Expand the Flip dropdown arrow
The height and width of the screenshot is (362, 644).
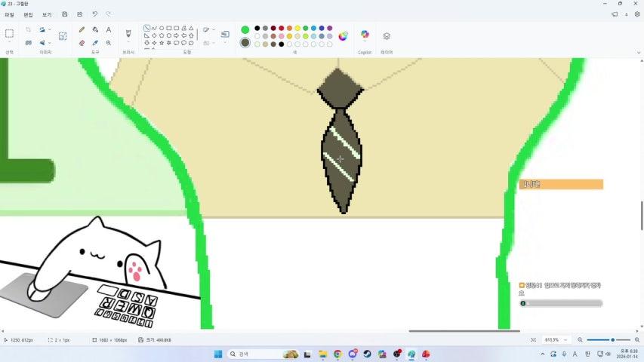pyautogui.click(x=50, y=43)
